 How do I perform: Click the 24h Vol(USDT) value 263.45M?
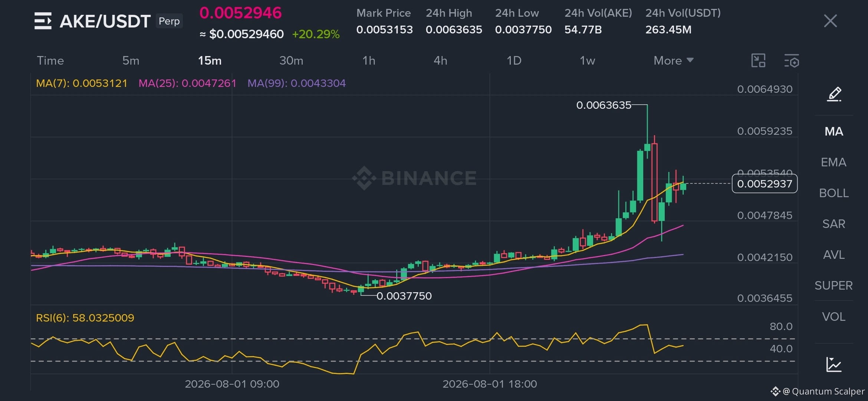pyautogui.click(x=668, y=30)
